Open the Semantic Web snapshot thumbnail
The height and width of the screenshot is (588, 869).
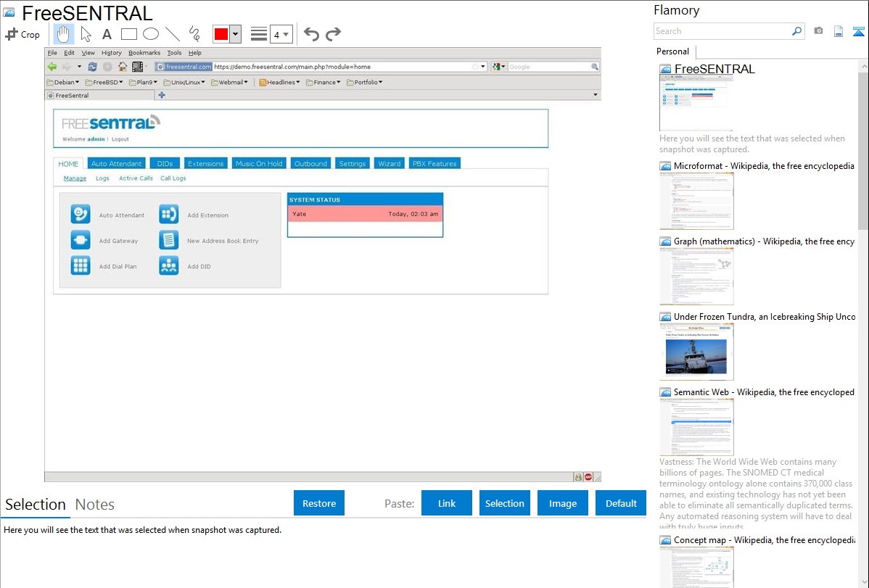pos(696,427)
